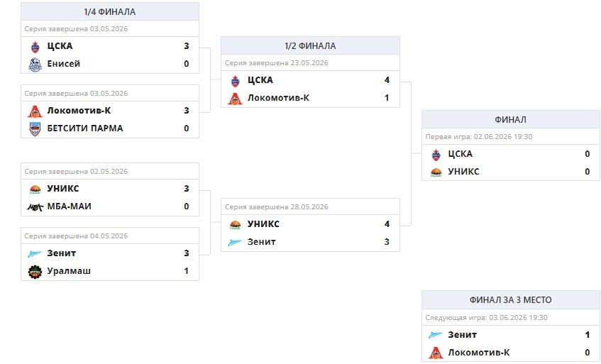Click the Uralmash team logo

[35, 272]
